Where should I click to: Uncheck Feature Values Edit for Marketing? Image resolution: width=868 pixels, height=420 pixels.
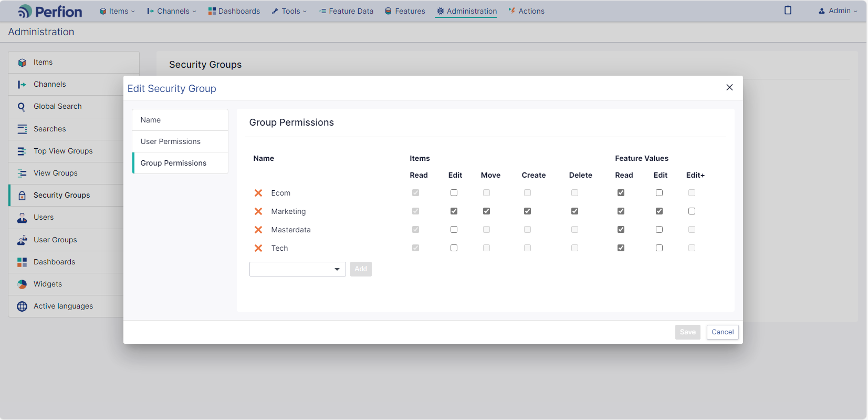click(x=659, y=211)
